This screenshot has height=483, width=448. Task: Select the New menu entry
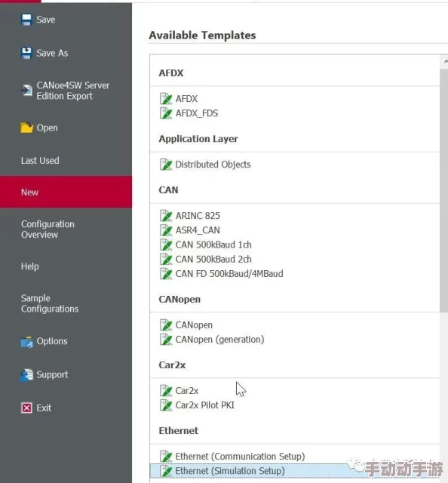pos(66,192)
